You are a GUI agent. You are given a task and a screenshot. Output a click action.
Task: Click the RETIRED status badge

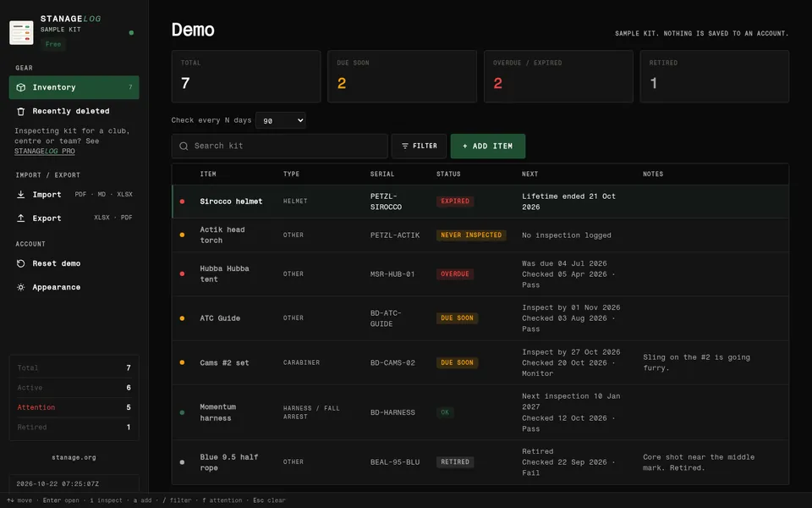[x=455, y=462]
